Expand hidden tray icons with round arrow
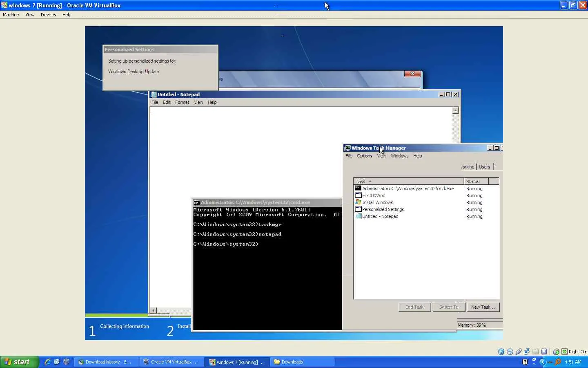Image resolution: width=588 pixels, height=368 pixels. (543, 362)
